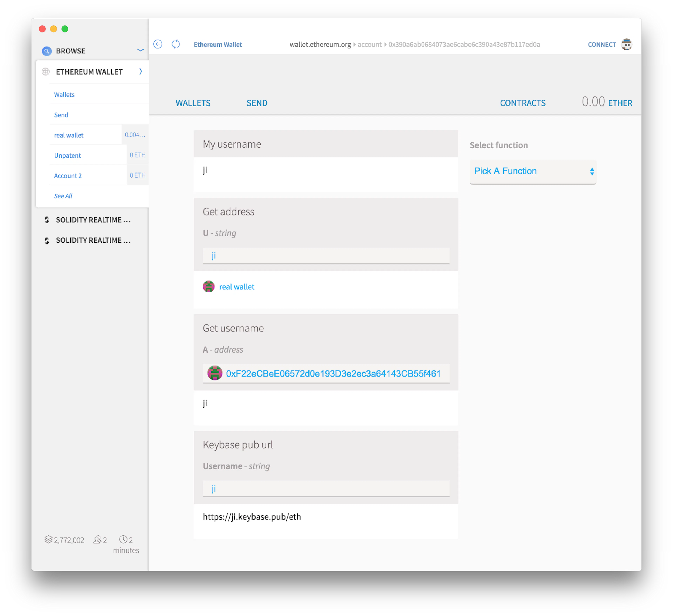The image size is (673, 616).
Task: Switch to the Send tab
Action: click(x=257, y=103)
